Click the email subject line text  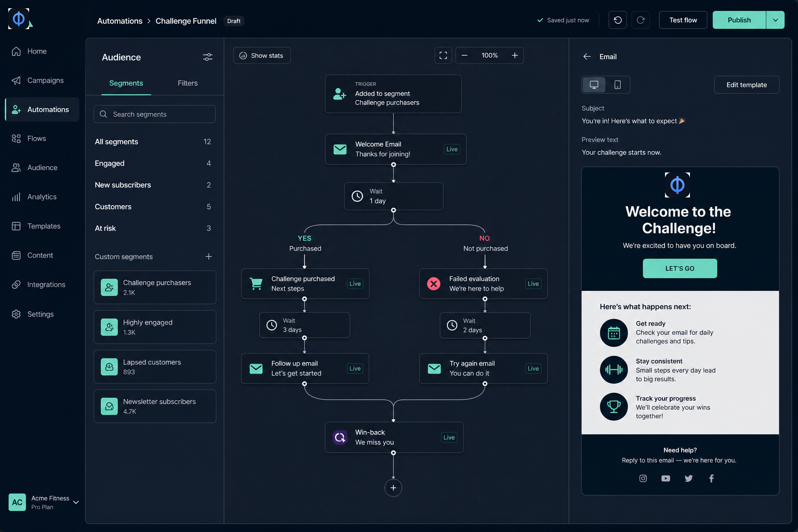pyautogui.click(x=634, y=121)
